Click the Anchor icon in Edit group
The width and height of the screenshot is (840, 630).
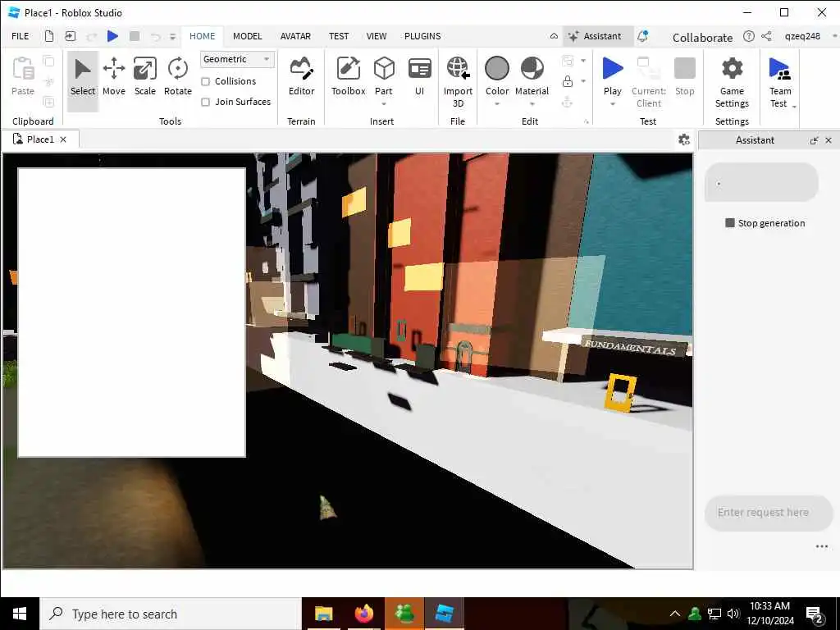point(568,102)
